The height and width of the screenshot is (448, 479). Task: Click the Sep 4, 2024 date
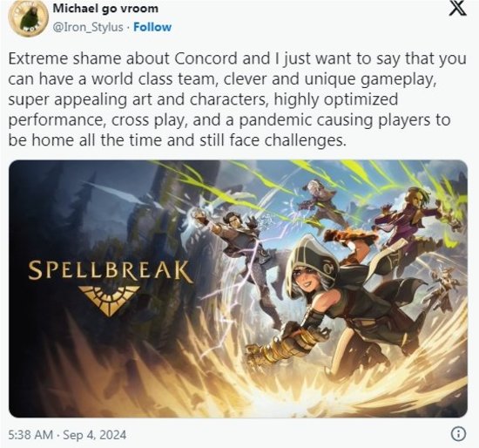tap(94, 435)
